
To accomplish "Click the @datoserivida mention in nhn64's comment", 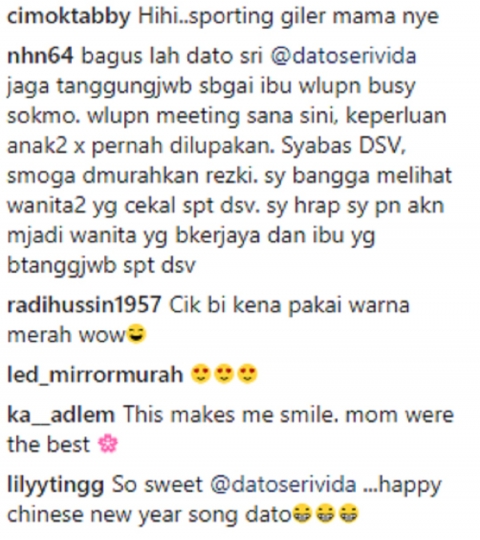I will [x=343, y=56].
